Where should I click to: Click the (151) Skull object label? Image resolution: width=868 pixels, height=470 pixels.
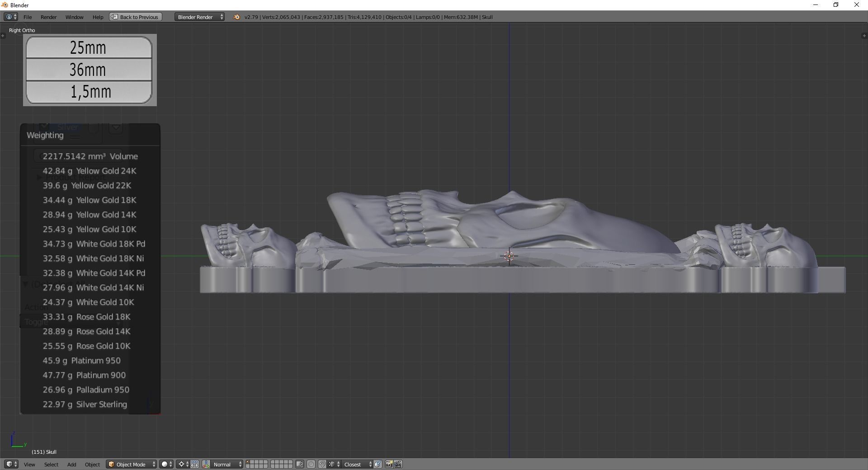coord(44,452)
